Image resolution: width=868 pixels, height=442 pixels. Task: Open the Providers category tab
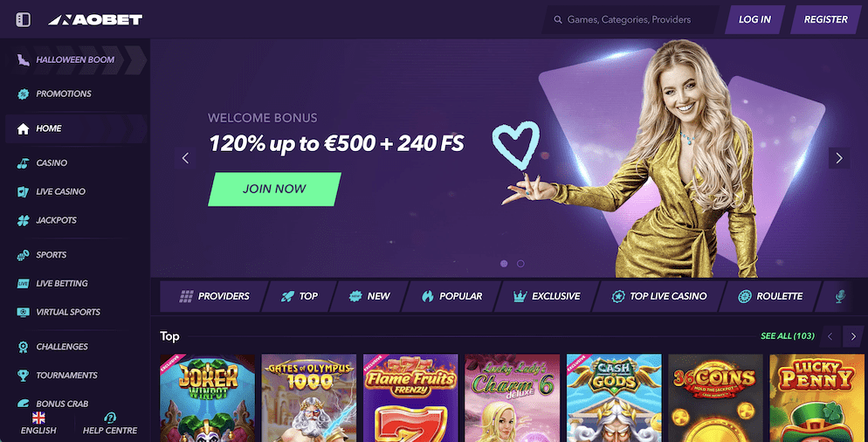pyautogui.click(x=215, y=296)
